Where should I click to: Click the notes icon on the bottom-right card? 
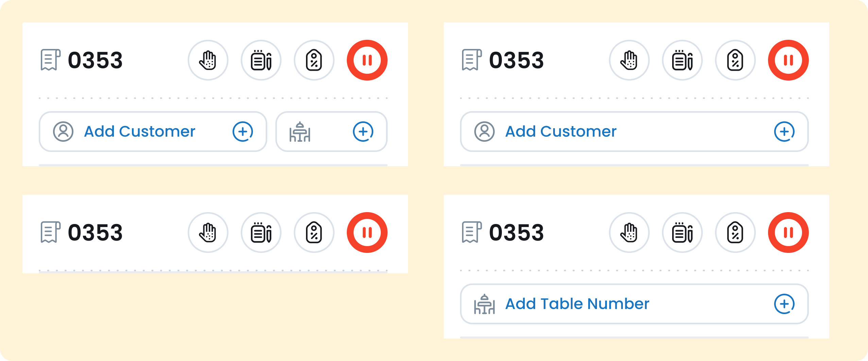pyautogui.click(x=682, y=232)
